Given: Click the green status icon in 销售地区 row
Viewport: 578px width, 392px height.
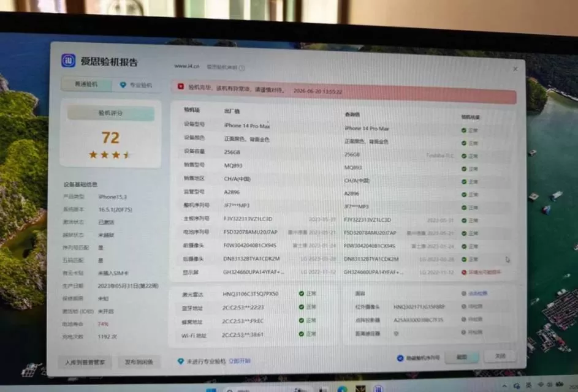Looking at the screenshot, I should click(x=464, y=182).
